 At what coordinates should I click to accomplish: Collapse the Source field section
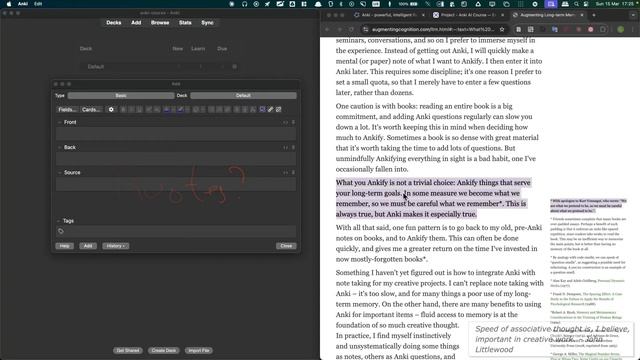[x=60, y=173]
